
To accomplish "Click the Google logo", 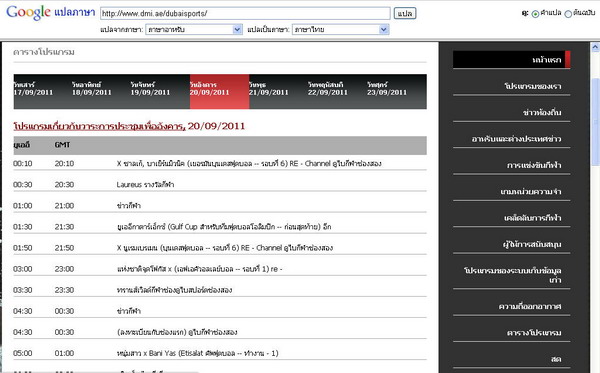I will pyautogui.click(x=28, y=13).
